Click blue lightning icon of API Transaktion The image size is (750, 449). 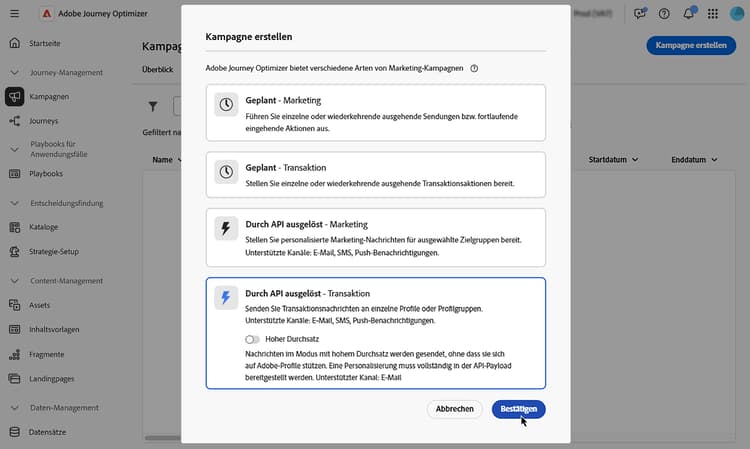point(226,298)
